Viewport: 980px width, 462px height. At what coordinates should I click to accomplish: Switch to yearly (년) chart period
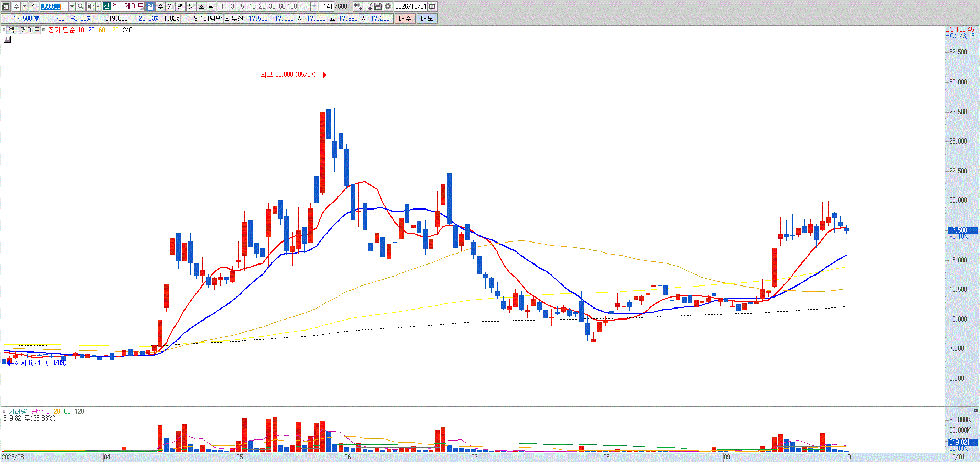(x=180, y=6)
